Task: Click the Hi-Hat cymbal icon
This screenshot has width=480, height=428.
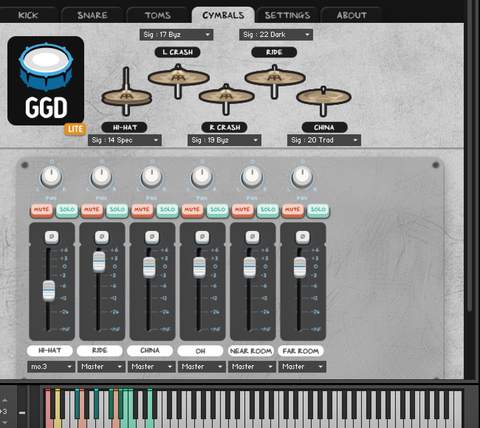Action: pyautogui.click(x=126, y=92)
